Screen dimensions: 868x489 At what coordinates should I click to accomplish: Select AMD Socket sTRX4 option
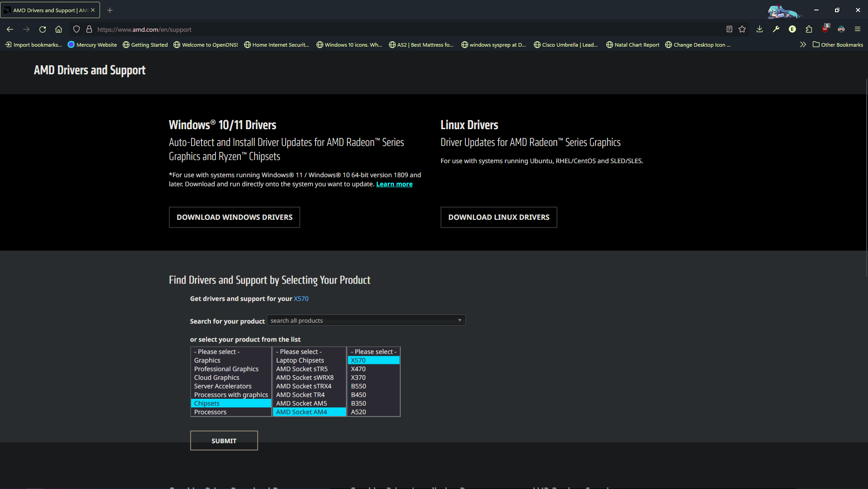(309, 386)
